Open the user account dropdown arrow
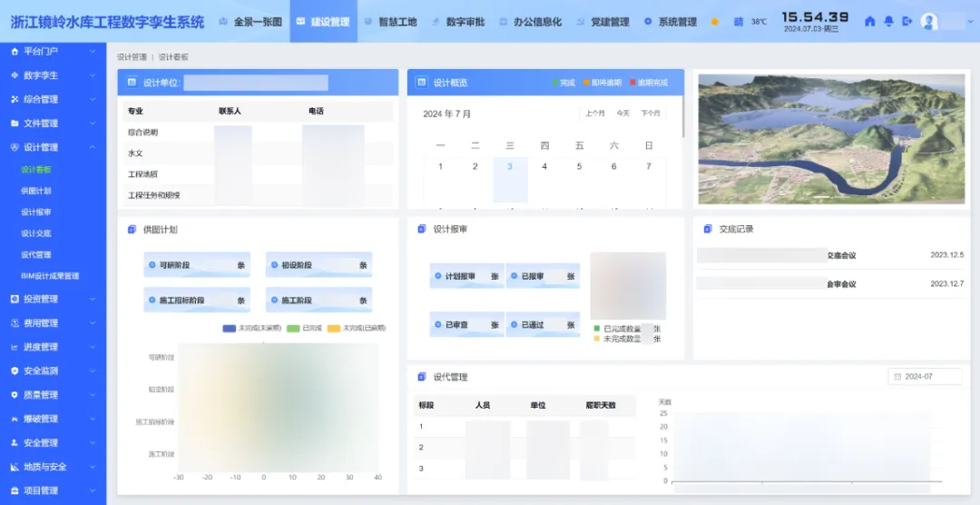This screenshot has height=505, width=980. (x=972, y=21)
